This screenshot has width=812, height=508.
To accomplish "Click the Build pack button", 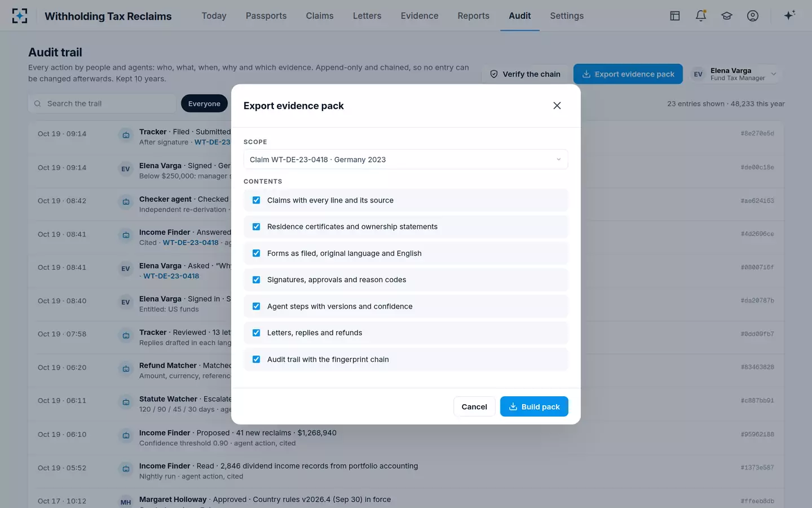I will tap(534, 406).
